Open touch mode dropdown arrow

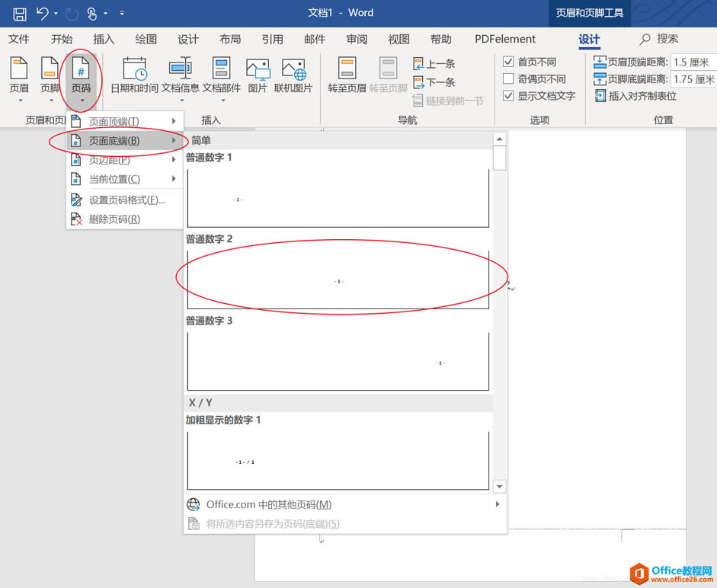[105, 14]
